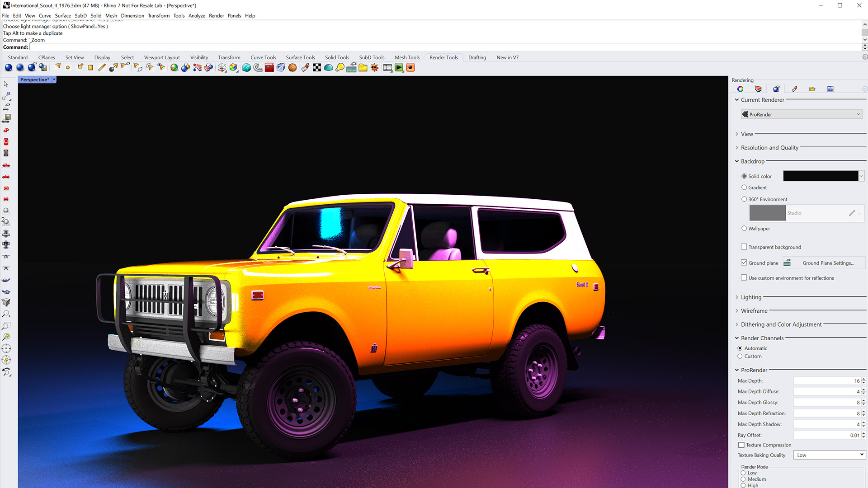868x488 pixels.
Task: Open the Render menu in menu bar
Action: tap(216, 15)
